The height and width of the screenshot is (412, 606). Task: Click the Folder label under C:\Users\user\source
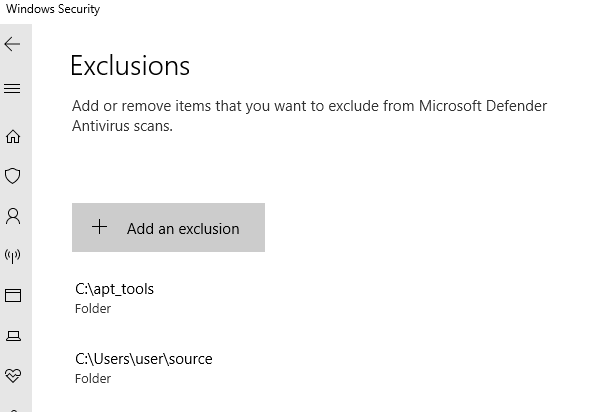click(92, 379)
